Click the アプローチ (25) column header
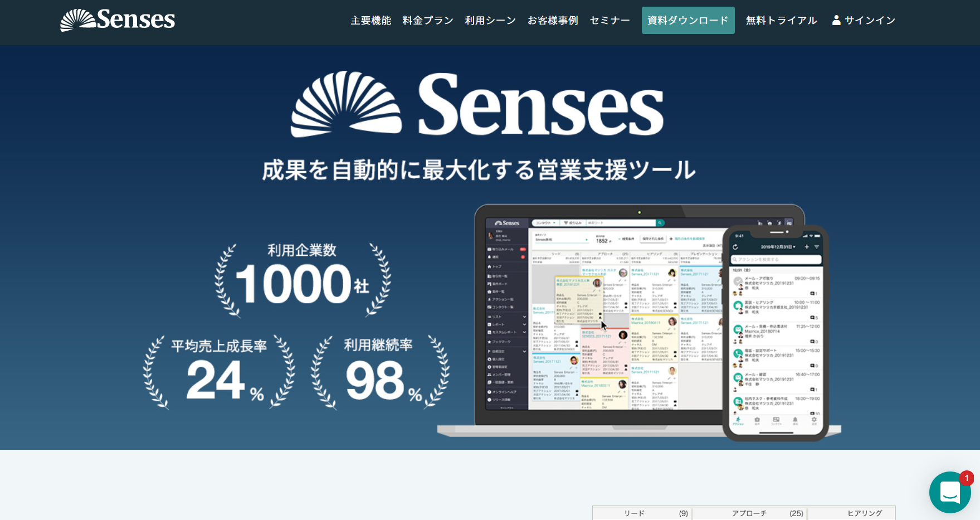Image resolution: width=980 pixels, height=520 pixels. pyautogui.click(x=750, y=513)
